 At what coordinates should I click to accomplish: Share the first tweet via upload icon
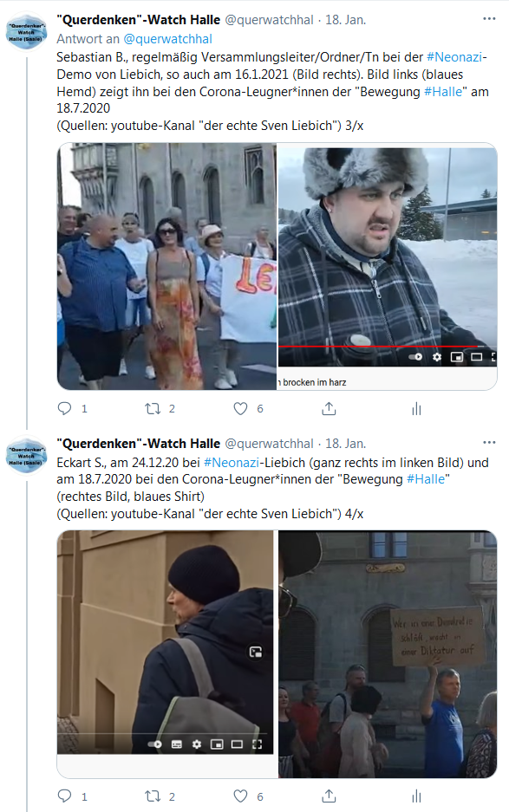click(x=329, y=408)
